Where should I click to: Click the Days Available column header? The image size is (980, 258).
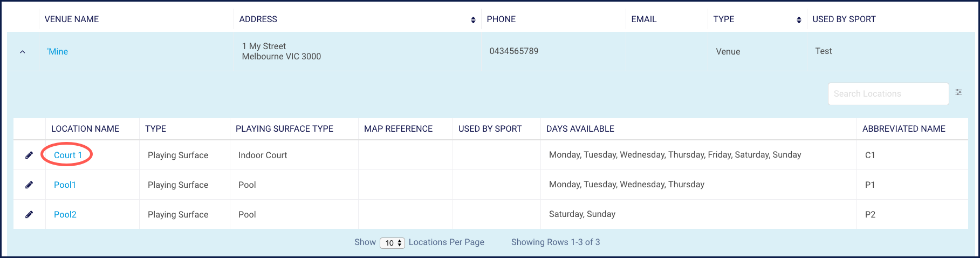point(580,129)
